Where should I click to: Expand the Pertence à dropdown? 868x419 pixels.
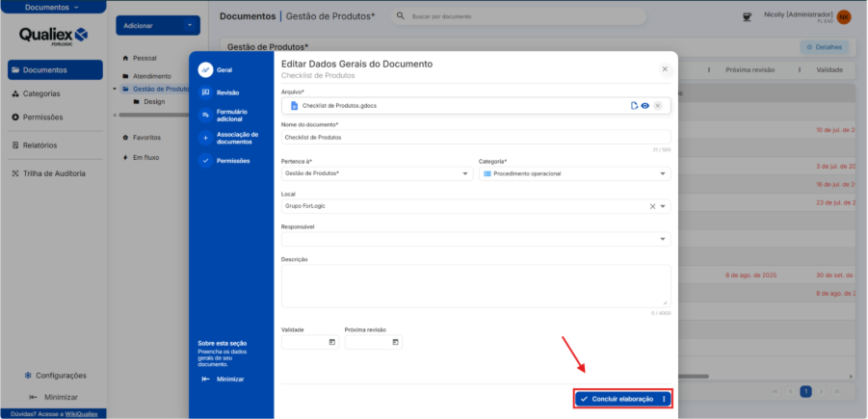[466, 173]
